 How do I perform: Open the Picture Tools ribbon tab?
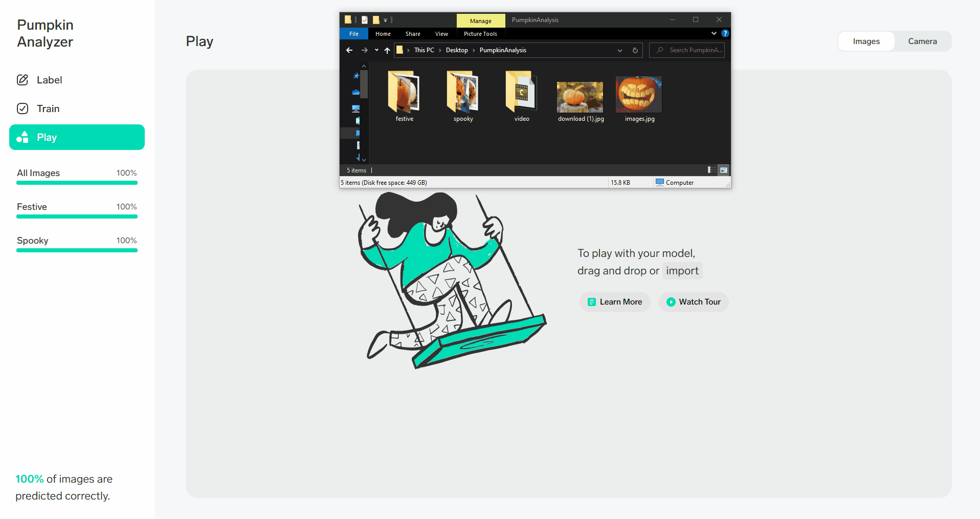480,34
